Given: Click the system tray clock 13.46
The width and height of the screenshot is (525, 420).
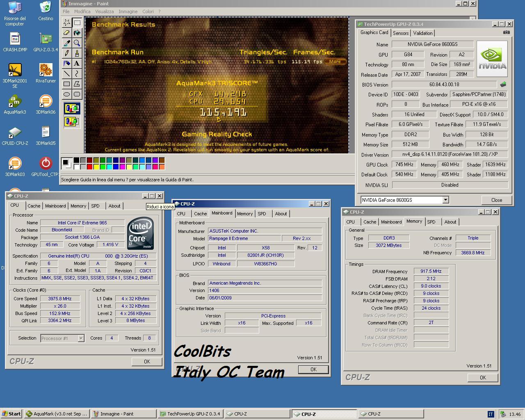Looking at the screenshot, I should (515, 414).
